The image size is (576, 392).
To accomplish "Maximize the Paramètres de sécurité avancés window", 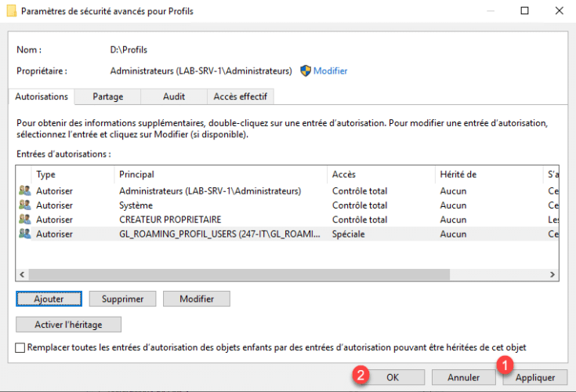I will point(524,11).
